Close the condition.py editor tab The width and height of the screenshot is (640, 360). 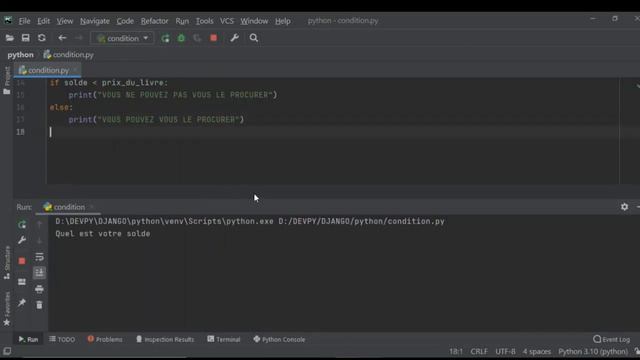click(x=75, y=71)
